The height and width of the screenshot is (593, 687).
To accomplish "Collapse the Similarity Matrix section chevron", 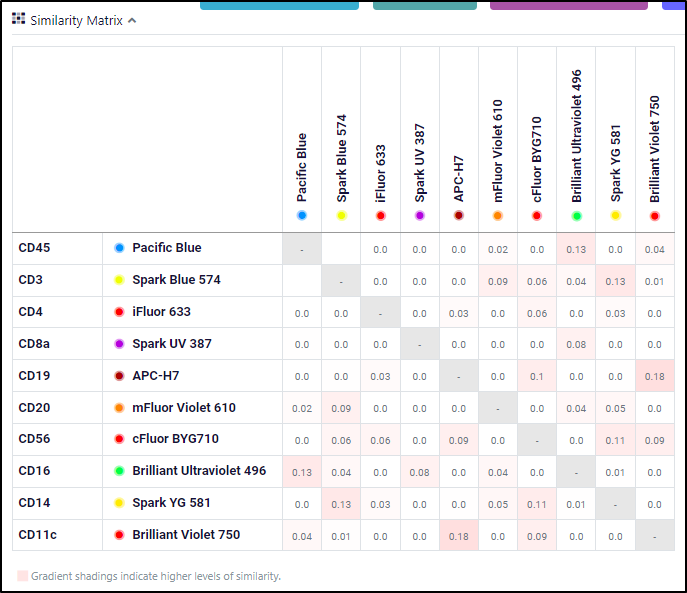I will (132, 21).
